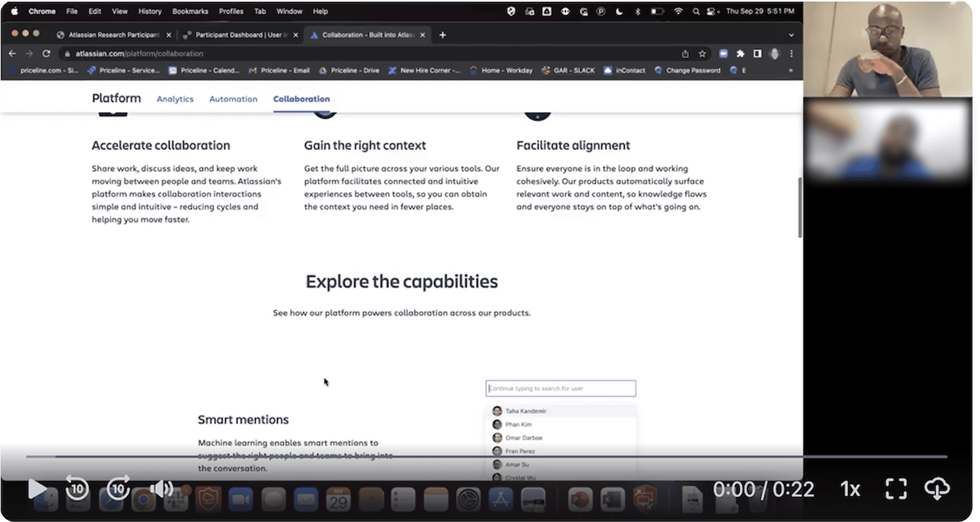Screen dimensions: 980x522
Task: Open Chrome Profiles menu
Action: pyautogui.click(x=231, y=11)
